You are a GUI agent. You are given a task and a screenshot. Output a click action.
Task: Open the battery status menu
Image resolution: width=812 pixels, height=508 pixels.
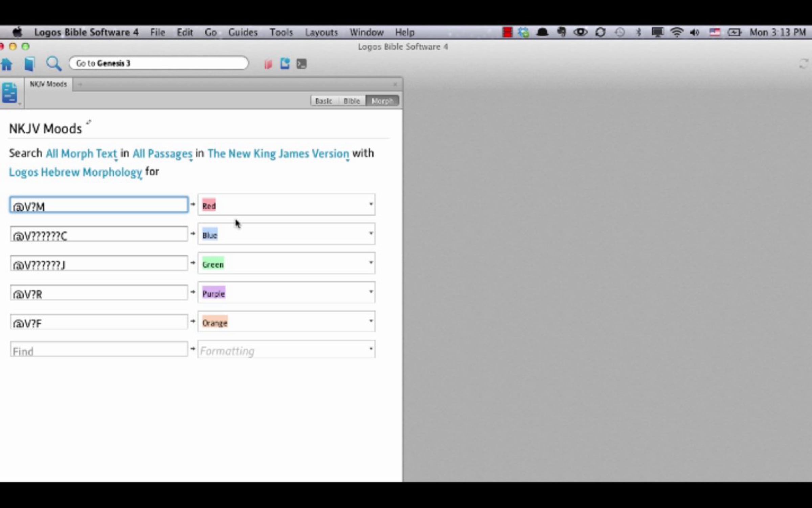(x=734, y=33)
